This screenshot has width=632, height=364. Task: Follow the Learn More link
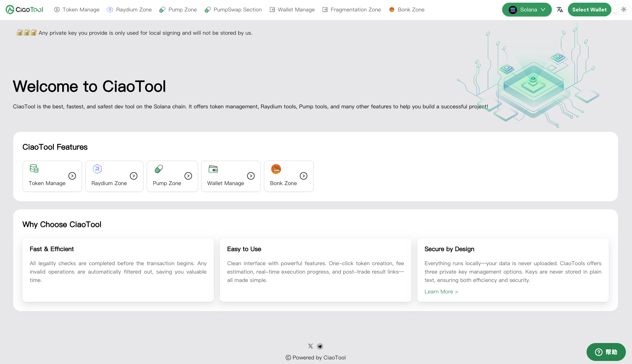(x=441, y=292)
